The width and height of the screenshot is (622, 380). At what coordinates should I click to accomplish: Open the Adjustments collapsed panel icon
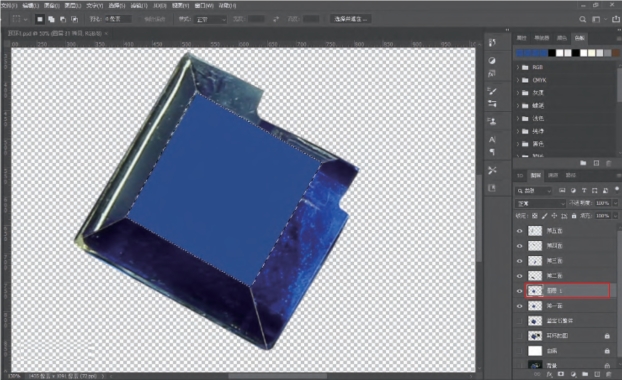pos(492,60)
